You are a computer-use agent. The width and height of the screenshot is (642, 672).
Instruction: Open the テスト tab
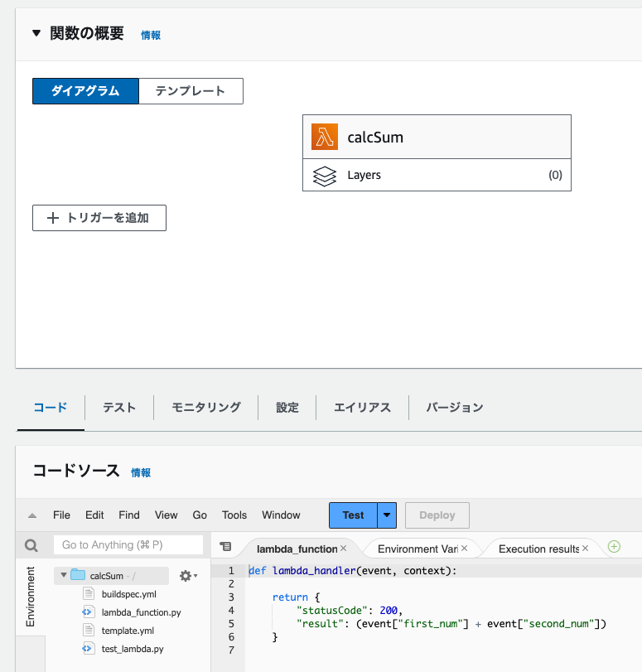[119, 408]
